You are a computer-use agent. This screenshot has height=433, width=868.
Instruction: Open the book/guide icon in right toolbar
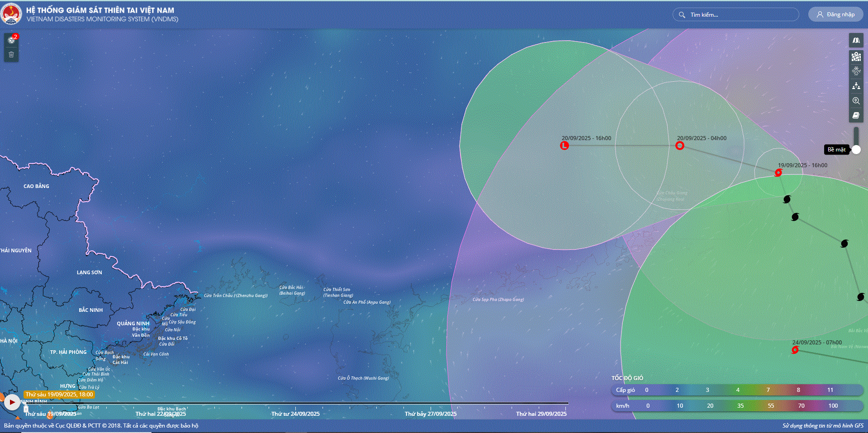click(856, 116)
